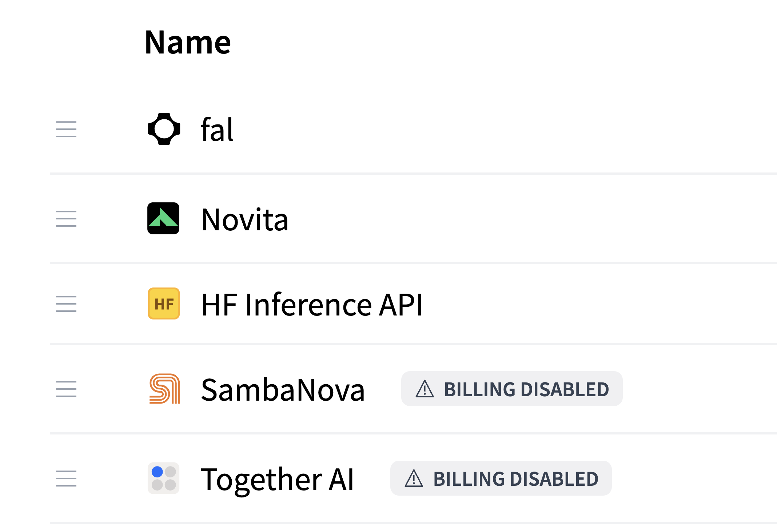Select the Together AI provider name
The width and height of the screenshot is (777, 532).
(277, 479)
